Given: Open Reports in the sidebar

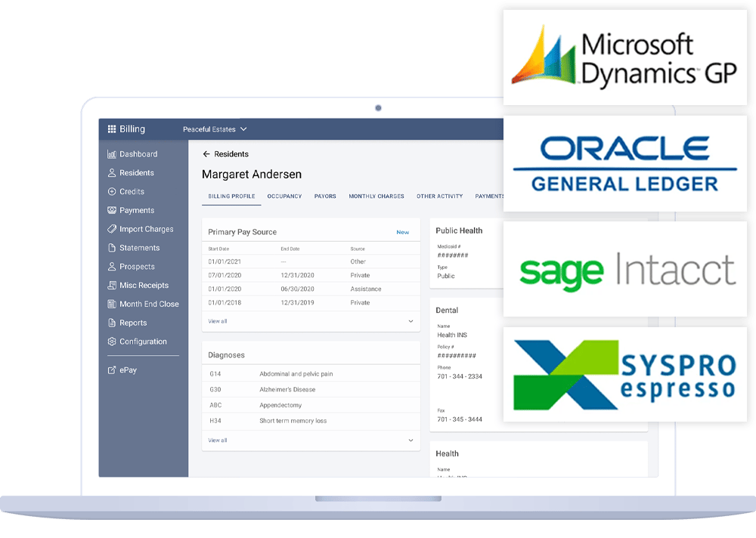Looking at the screenshot, I should [x=133, y=323].
